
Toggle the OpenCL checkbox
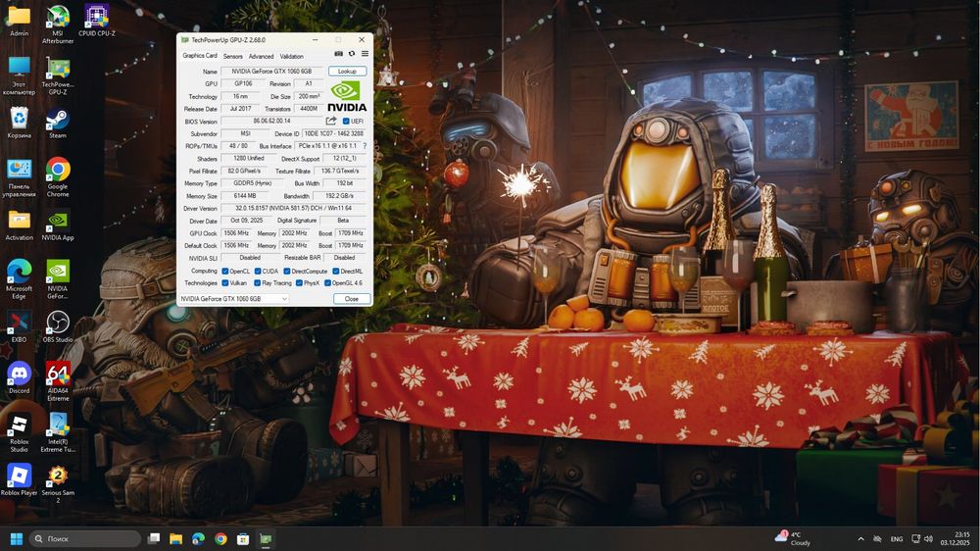(x=225, y=271)
